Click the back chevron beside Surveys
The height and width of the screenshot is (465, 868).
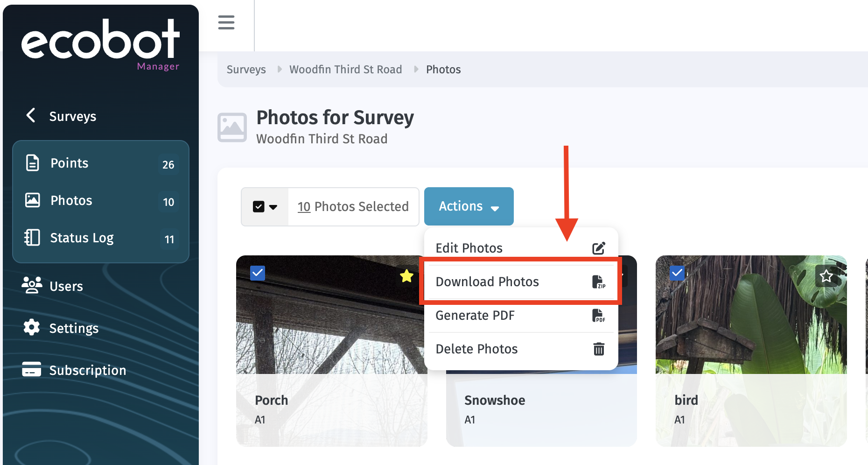coord(31,115)
